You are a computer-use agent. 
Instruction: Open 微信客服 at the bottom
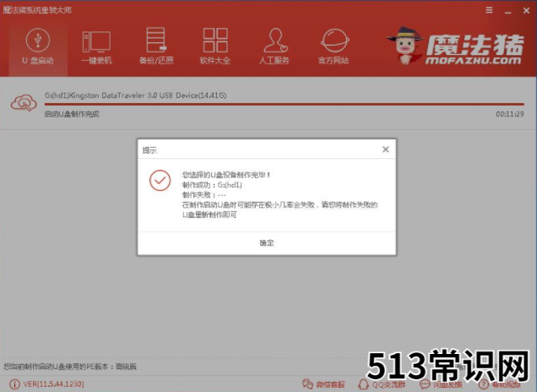point(323,384)
